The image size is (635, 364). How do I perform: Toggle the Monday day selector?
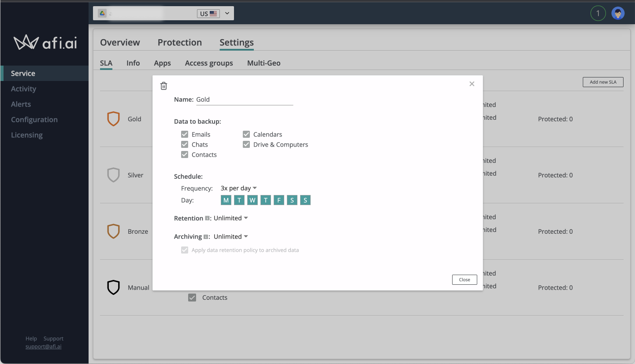tap(226, 200)
